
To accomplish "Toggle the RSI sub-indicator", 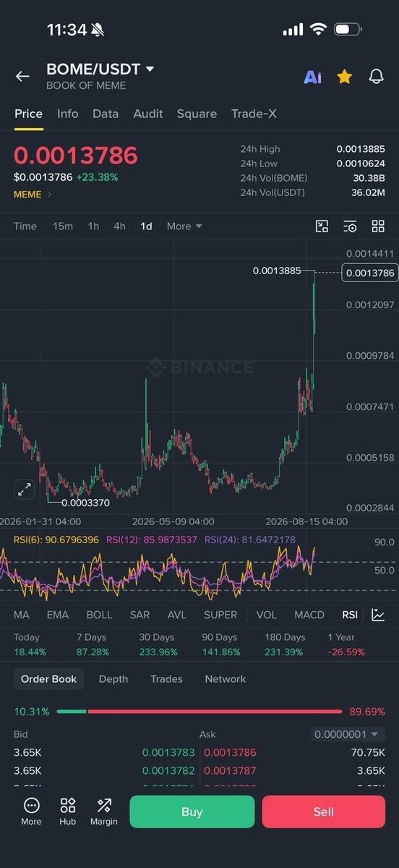I will pos(350,615).
